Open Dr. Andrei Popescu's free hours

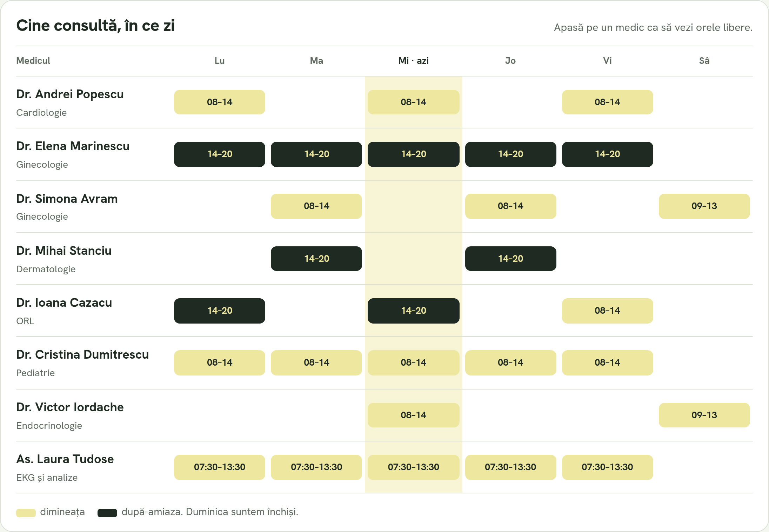click(70, 94)
